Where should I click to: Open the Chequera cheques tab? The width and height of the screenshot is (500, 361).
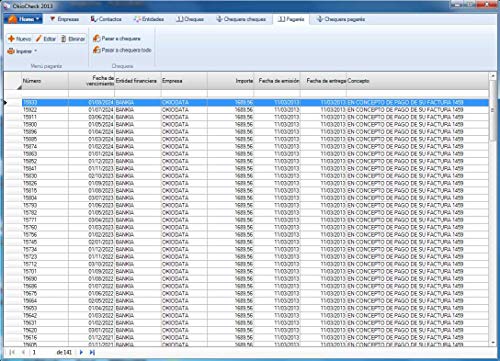coord(241,19)
